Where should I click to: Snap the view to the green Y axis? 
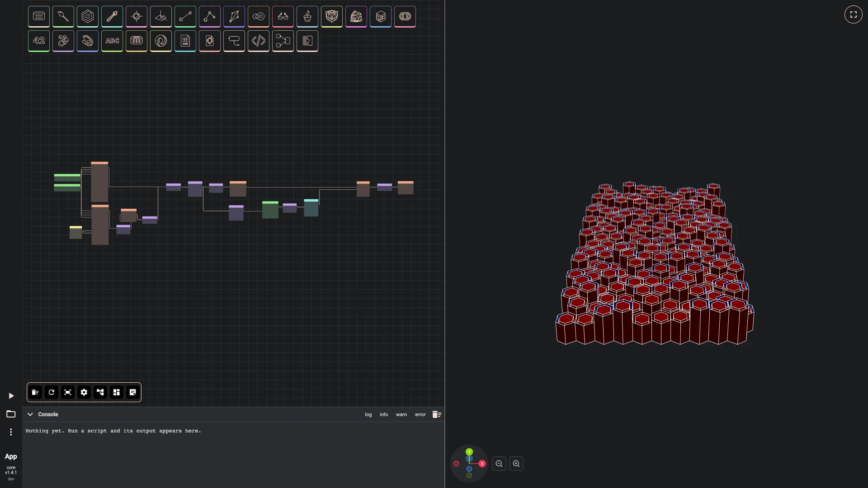pyautogui.click(x=469, y=452)
